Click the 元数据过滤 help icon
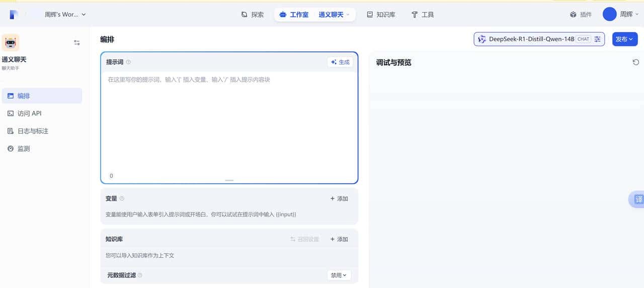 point(140,275)
